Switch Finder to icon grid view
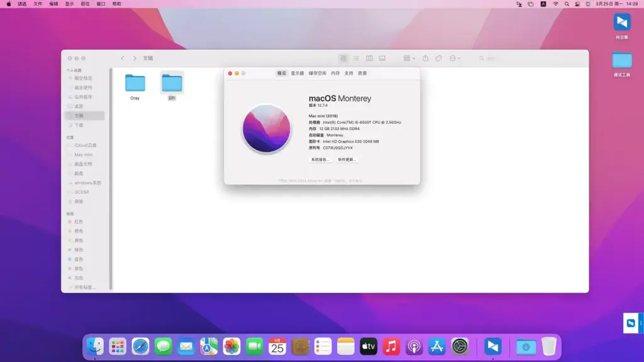The width and height of the screenshot is (644, 362). tap(343, 58)
